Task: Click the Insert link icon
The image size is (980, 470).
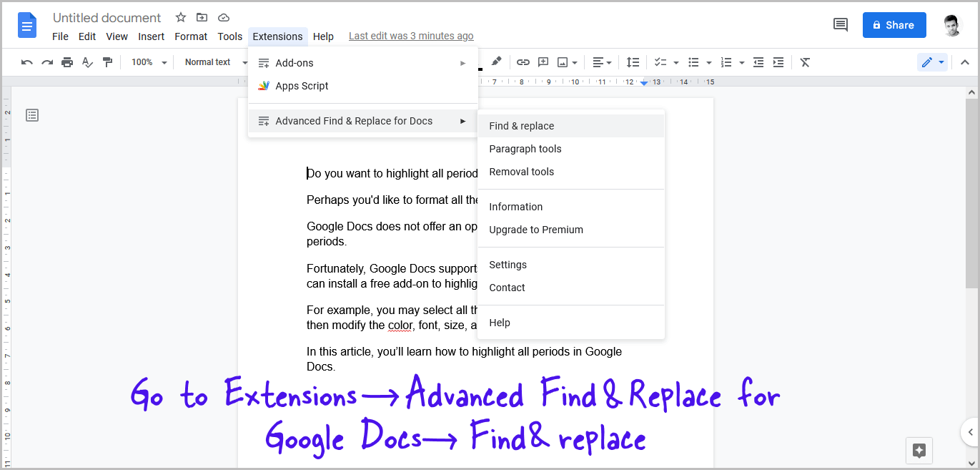Action: point(523,62)
